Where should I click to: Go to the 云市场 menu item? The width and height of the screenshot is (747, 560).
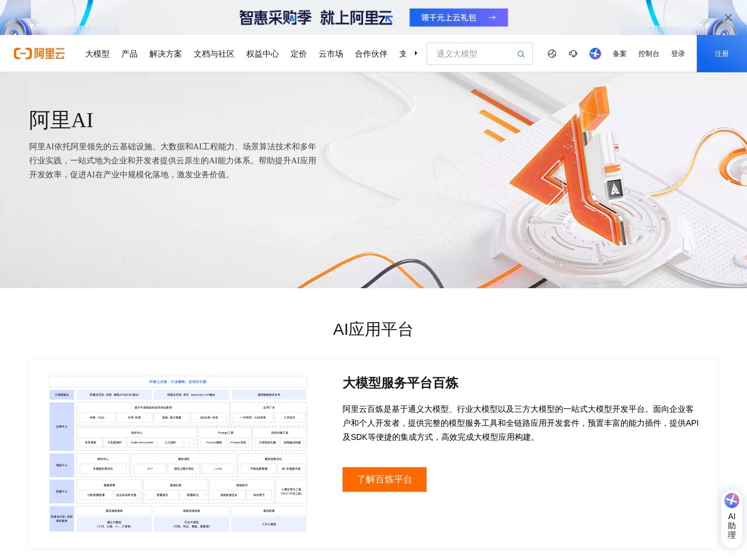pyautogui.click(x=331, y=54)
